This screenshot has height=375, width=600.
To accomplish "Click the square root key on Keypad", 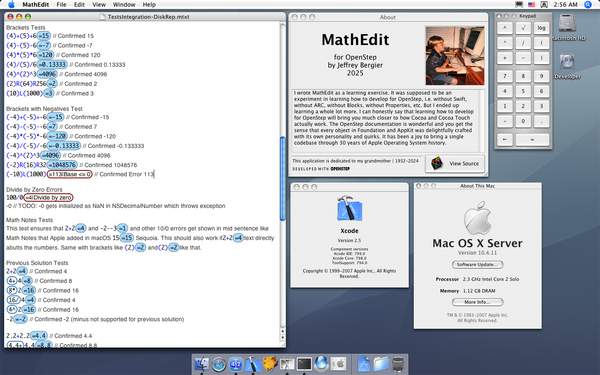I will (x=523, y=28).
